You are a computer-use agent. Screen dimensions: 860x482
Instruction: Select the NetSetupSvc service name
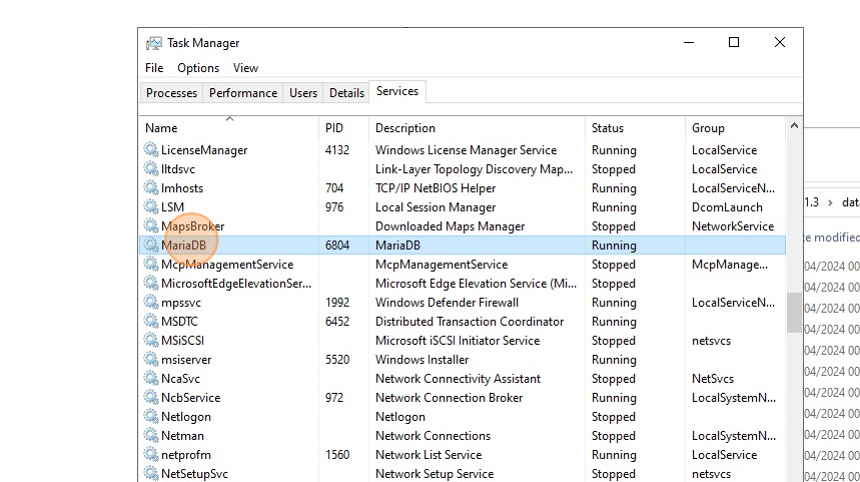(x=195, y=474)
